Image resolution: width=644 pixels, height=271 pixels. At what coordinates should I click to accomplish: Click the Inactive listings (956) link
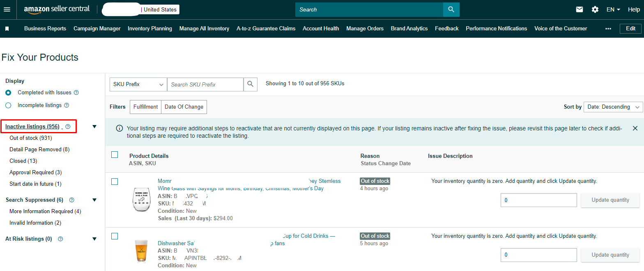pos(32,127)
